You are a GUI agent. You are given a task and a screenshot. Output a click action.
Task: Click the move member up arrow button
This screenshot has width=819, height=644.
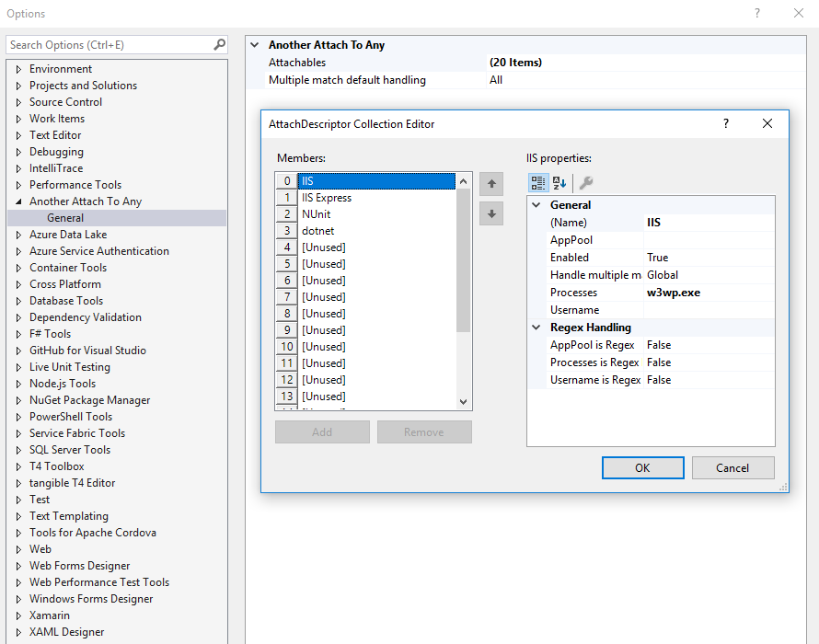491,184
